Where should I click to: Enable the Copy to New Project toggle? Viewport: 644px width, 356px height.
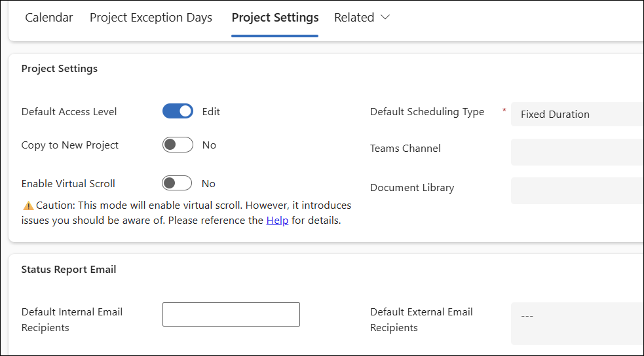point(178,145)
